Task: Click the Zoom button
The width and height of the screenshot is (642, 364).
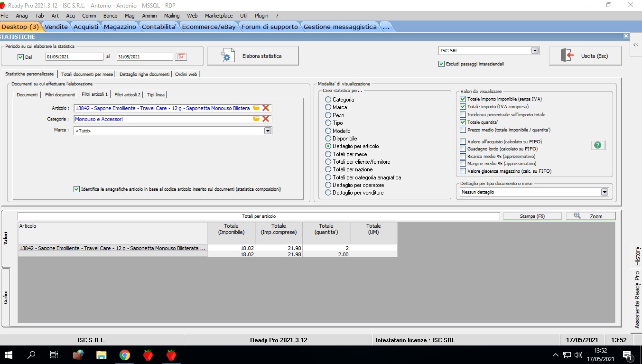Action: pyautogui.click(x=591, y=216)
